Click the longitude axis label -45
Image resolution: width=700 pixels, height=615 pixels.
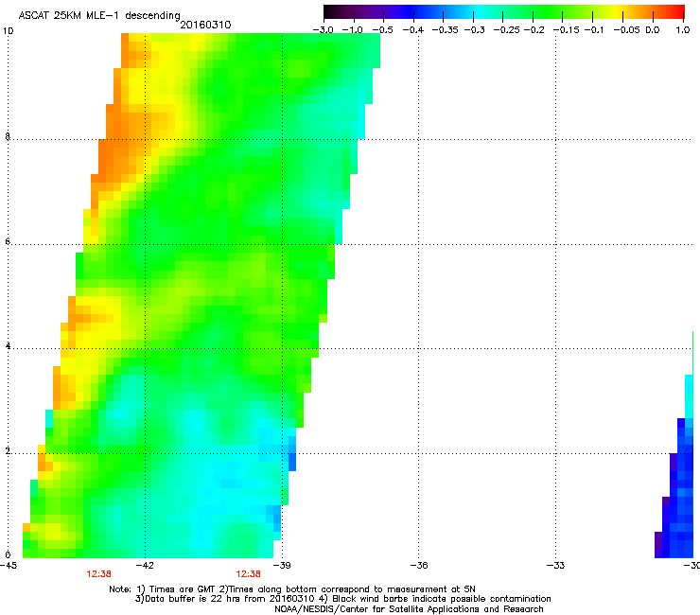tap(8, 566)
